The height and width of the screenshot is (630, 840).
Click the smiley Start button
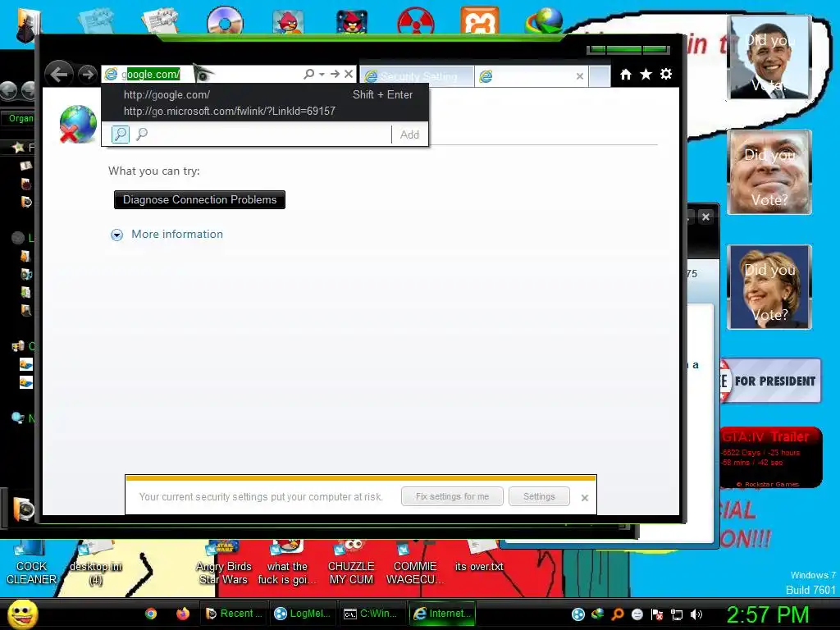(22, 614)
